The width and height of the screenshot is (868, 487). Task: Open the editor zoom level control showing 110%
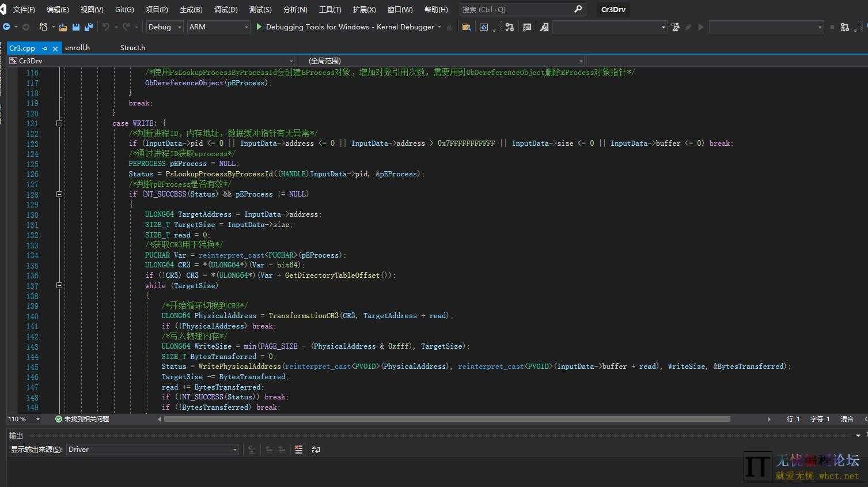(20, 419)
